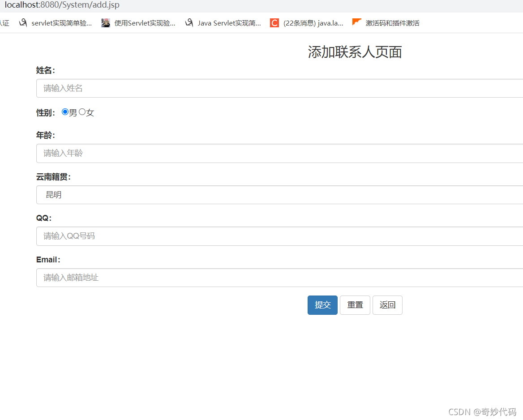Viewport: 523px width, 420px height.
Task: Click the localhost:8080/System/add.jsp address bar
Action: click(x=62, y=5)
